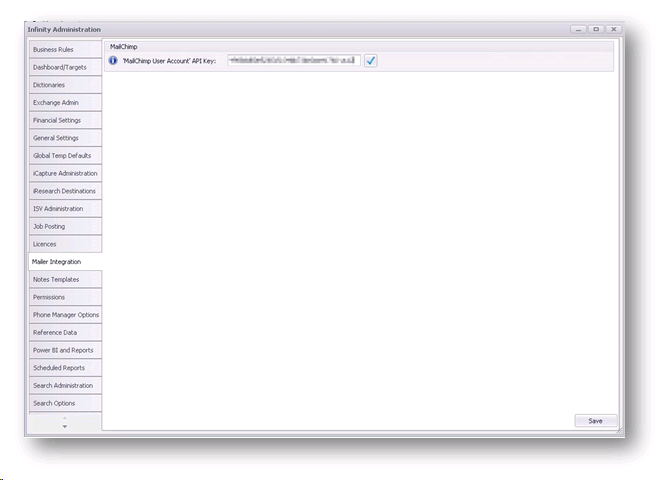664x480 pixels.
Task: Open General Settings tab
Action: click(65, 138)
